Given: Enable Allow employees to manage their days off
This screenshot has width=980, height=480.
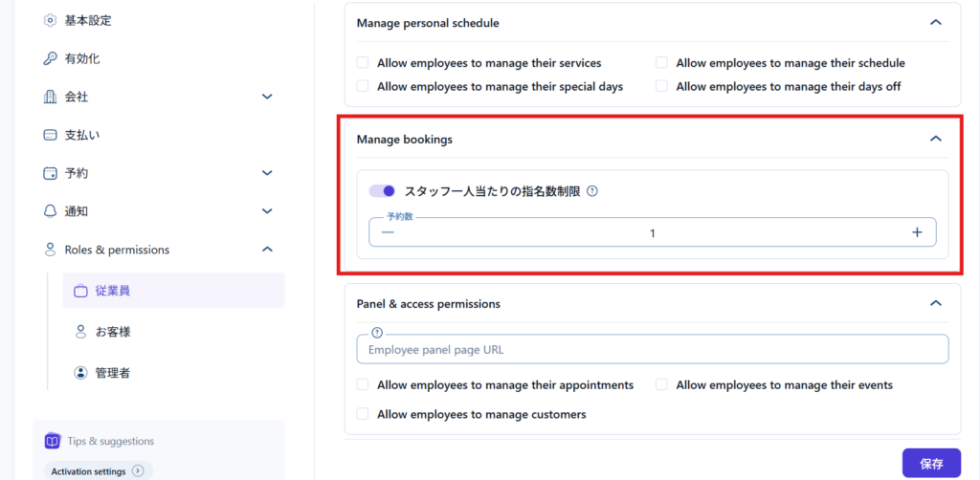Looking at the screenshot, I should (661, 86).
